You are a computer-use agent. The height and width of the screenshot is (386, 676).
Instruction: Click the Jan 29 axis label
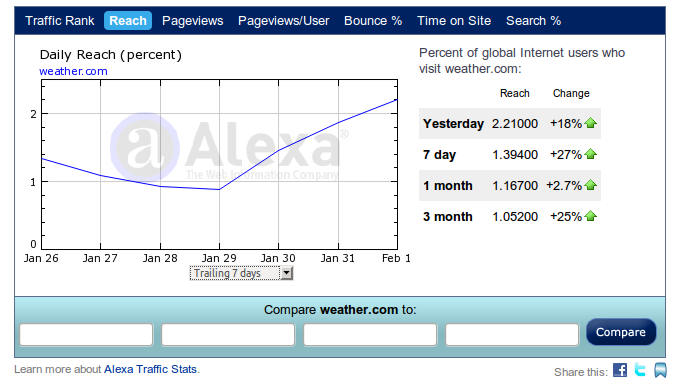click(219, 258)
